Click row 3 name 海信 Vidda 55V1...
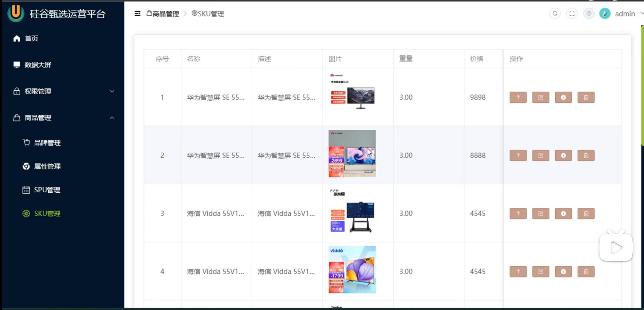The image size is (644, 310). click(215, 214)
